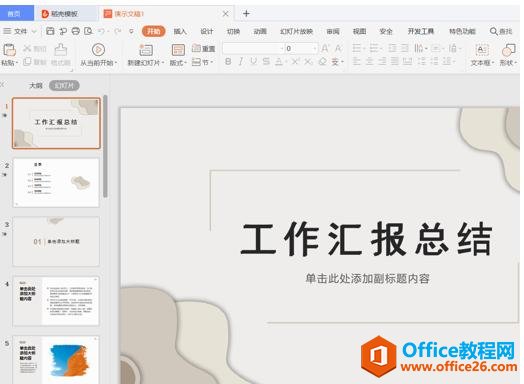Click the Print icon in quick access bar
Viewport: 524px width, 384px height.
(76, 31)
